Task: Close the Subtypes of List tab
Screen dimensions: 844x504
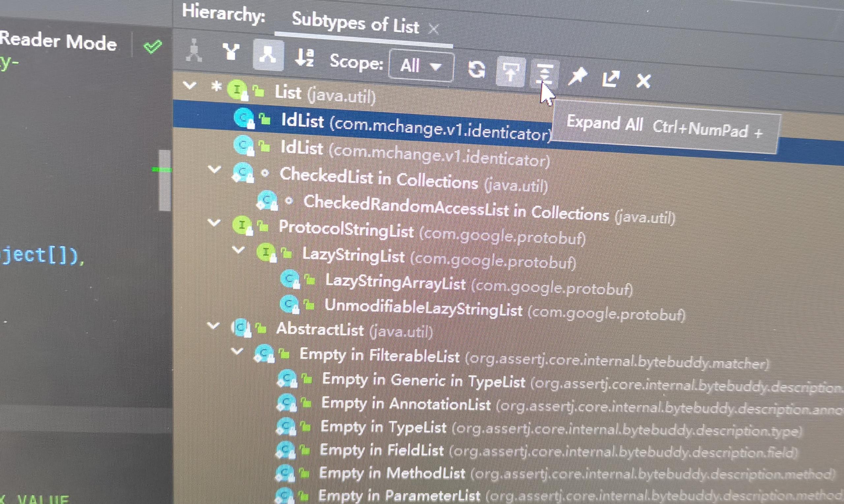Action: pos(434,29)
